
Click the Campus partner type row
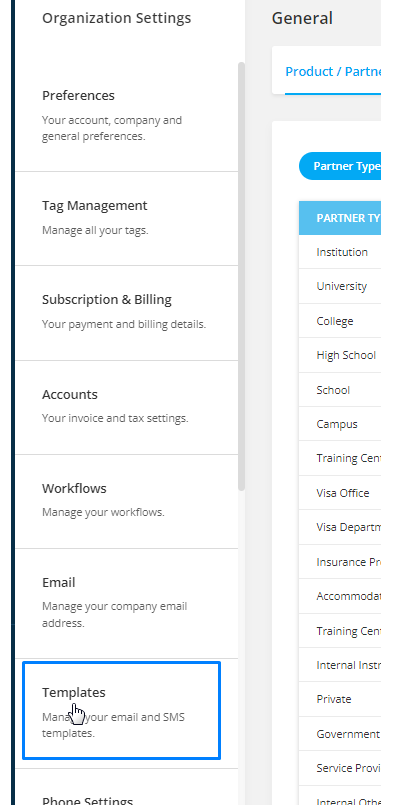[340, 424]
